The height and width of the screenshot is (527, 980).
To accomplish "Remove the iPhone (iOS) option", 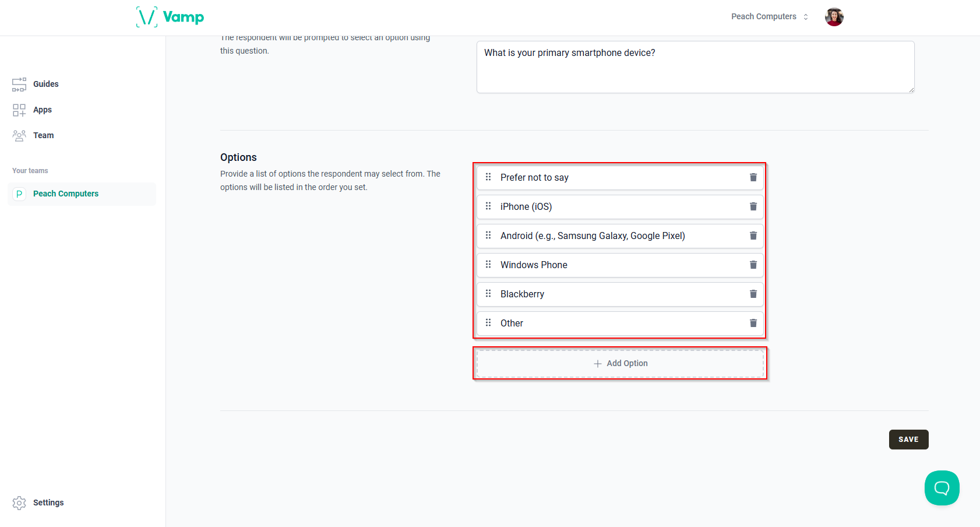I will [x=753, y=206].
